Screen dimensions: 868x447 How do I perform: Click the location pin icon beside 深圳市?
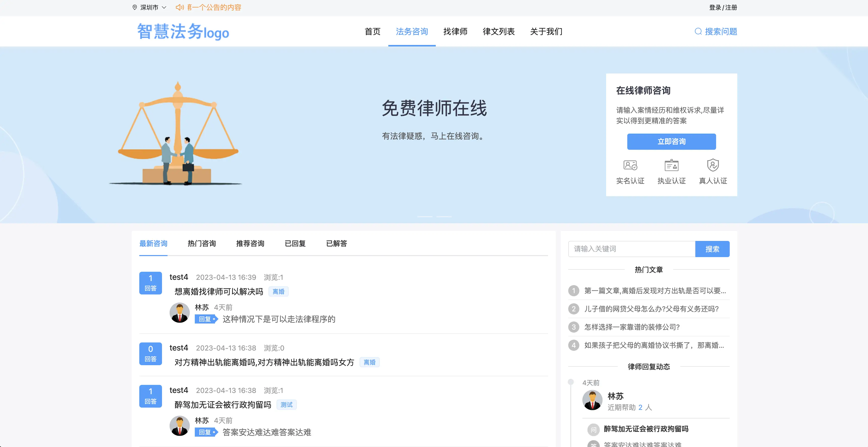[135, 7]
